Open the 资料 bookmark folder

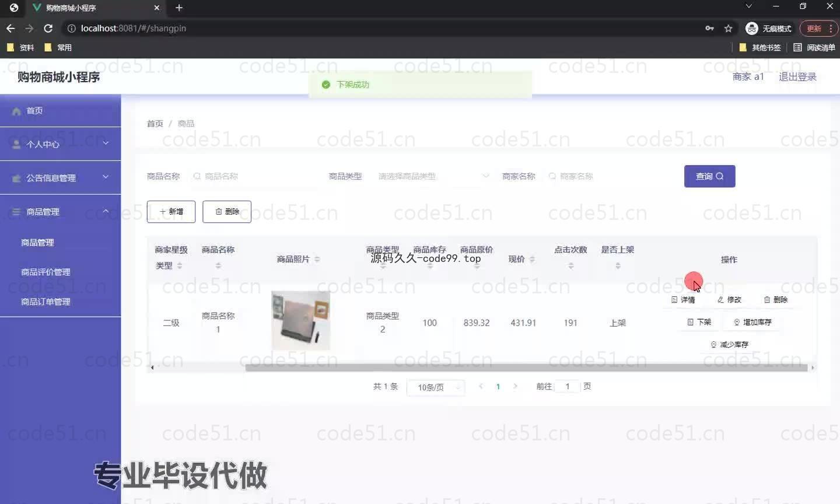tap(20, 47)
